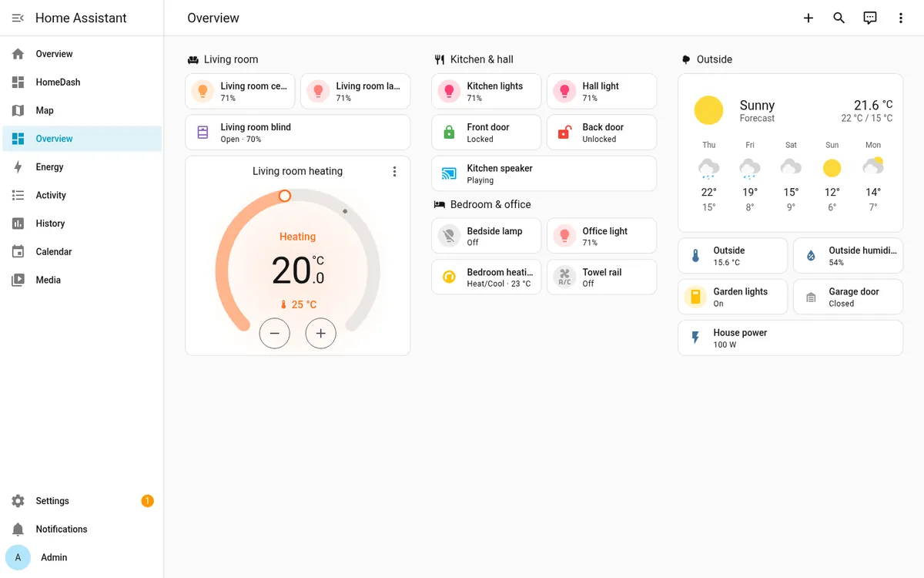The image size is (924, 578).
Task: Toggle the Towel rail A/C icon
Action: [564, 277]
